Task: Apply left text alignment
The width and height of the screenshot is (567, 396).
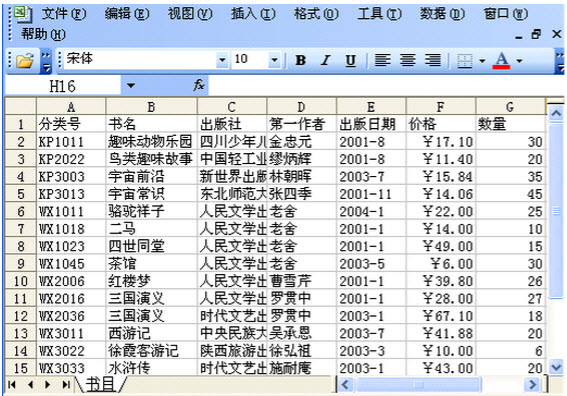Action: (x=382, y=60)
